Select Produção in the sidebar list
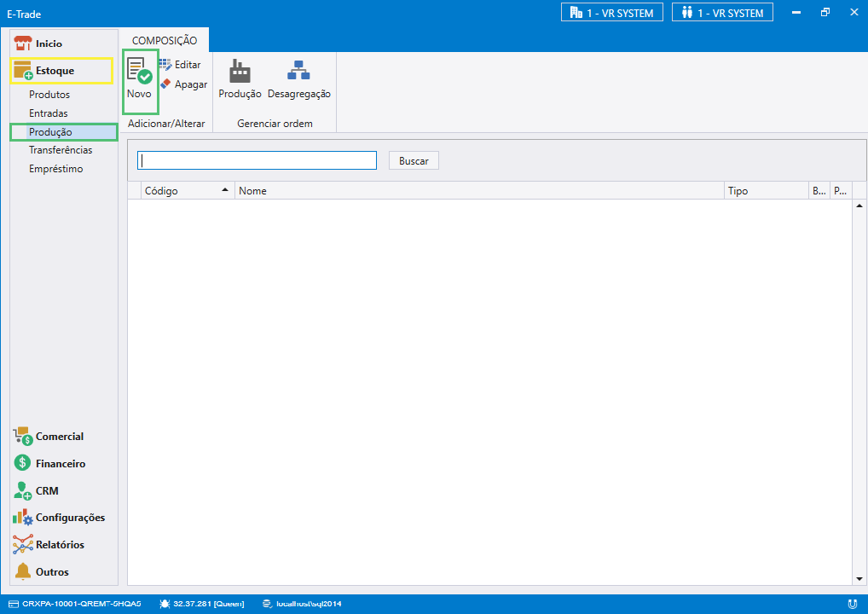The image size is (868, 614). (64, 132)
